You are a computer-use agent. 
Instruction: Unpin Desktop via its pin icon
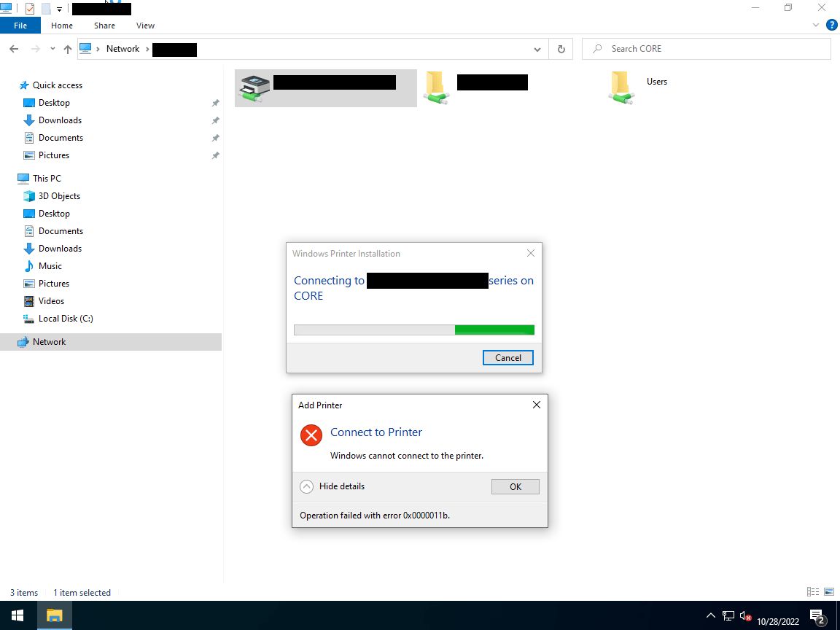click(215, 103)
